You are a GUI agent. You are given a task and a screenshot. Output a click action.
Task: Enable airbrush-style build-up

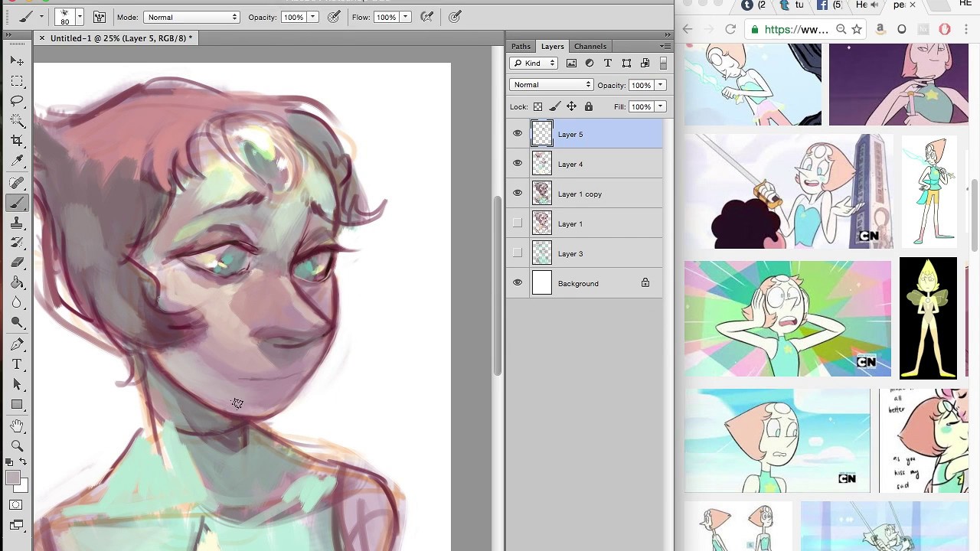427,17
